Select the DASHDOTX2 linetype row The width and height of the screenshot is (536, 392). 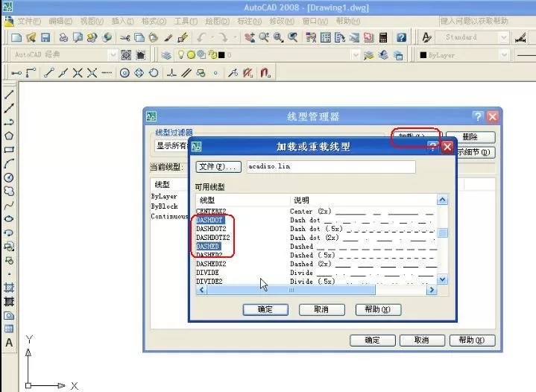pyautogui.click(x=317, y=238)
